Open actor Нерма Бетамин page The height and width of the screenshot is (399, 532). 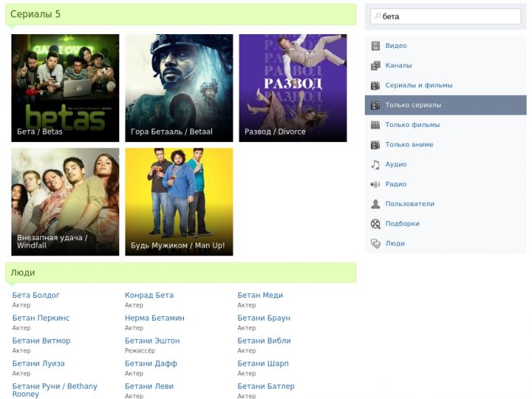(x=155, y=318)
